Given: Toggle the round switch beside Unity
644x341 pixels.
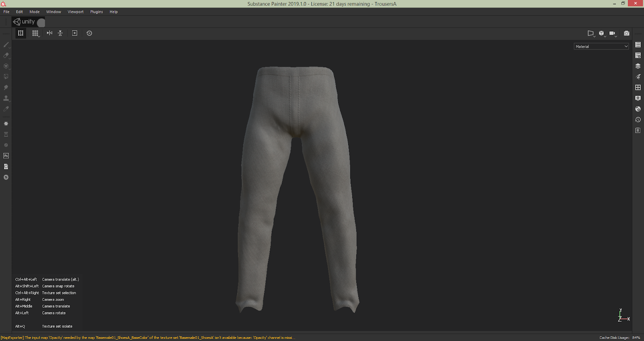Looking at the screenshot, I should tap(41, 23).
